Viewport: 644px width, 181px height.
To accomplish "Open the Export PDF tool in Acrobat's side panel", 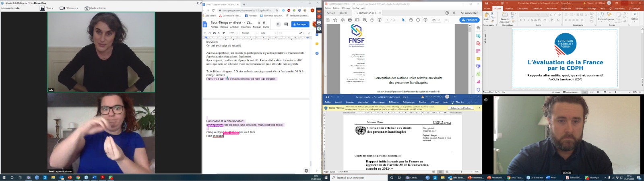I will [478, 36].
